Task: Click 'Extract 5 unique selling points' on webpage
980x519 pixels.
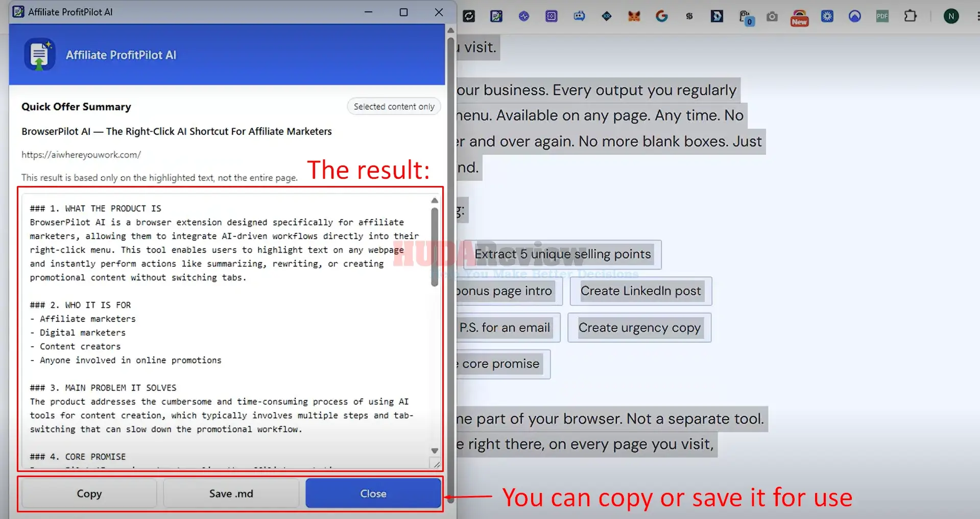Action: 562,254
